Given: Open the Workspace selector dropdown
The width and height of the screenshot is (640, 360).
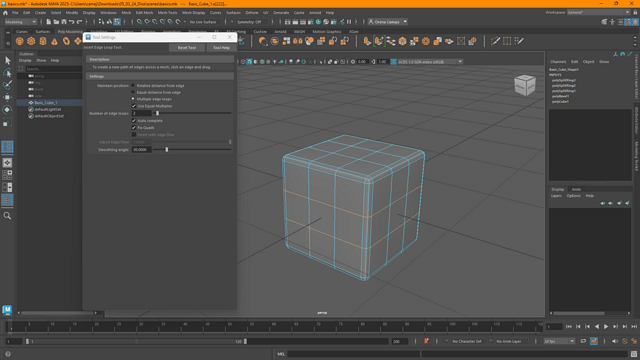Looking at the screenshot, I should tap(598, 13).
